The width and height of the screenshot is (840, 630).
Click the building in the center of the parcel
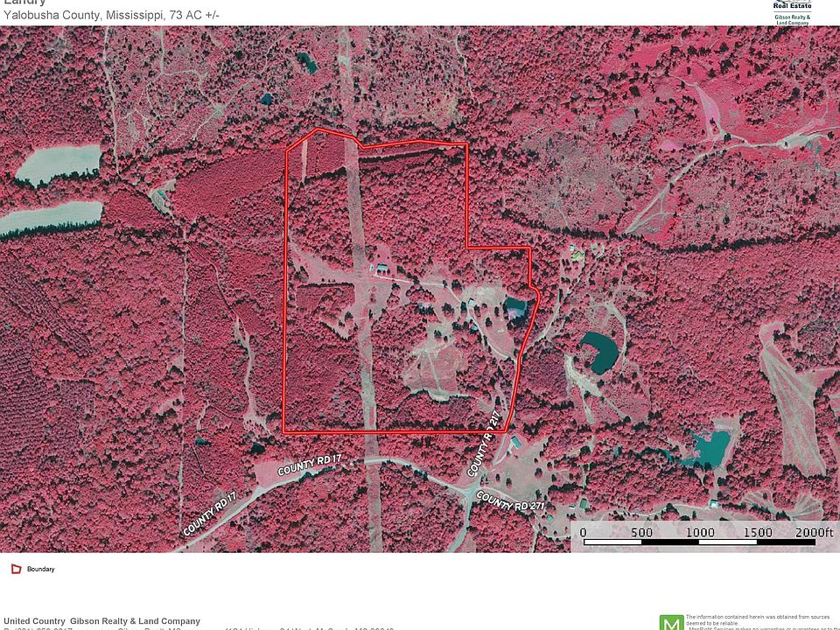pyautogui.click(x=381, y=269)
